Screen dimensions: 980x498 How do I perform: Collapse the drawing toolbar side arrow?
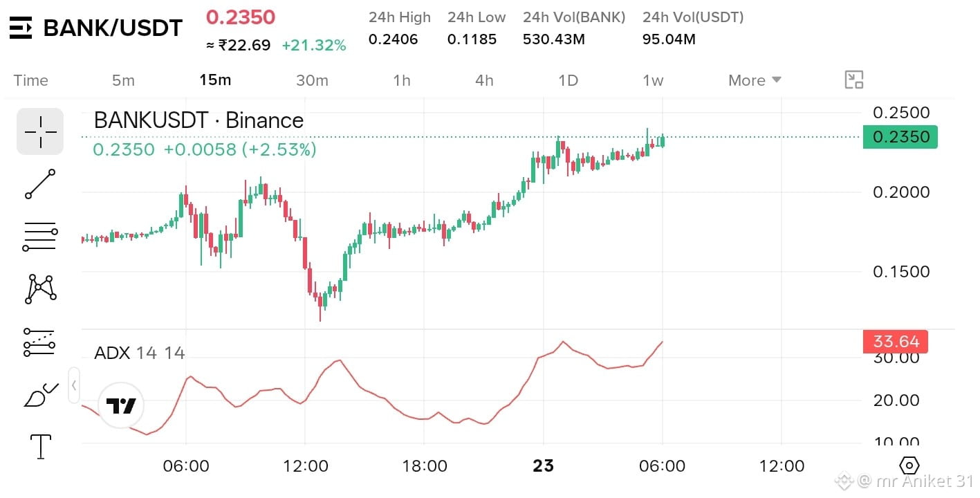pos(74,385)
